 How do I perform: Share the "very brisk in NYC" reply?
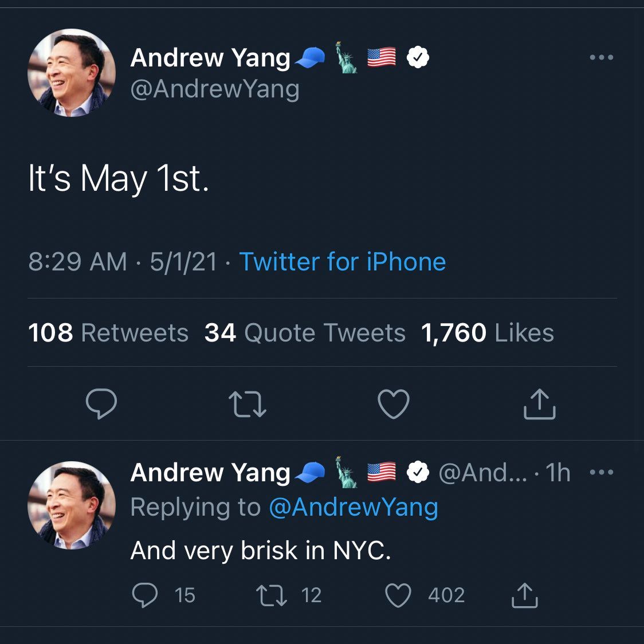524,595
